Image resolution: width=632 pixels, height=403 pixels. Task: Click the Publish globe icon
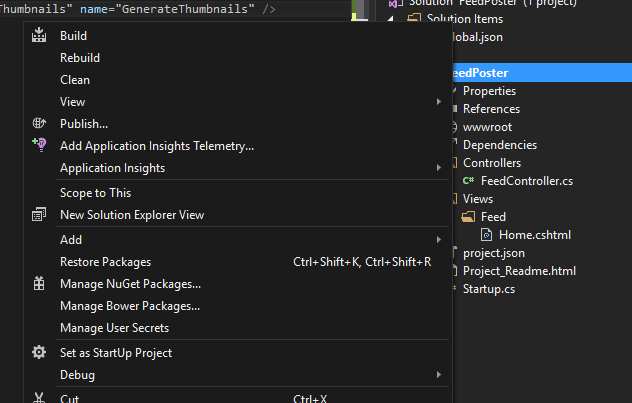pos(39,124)
